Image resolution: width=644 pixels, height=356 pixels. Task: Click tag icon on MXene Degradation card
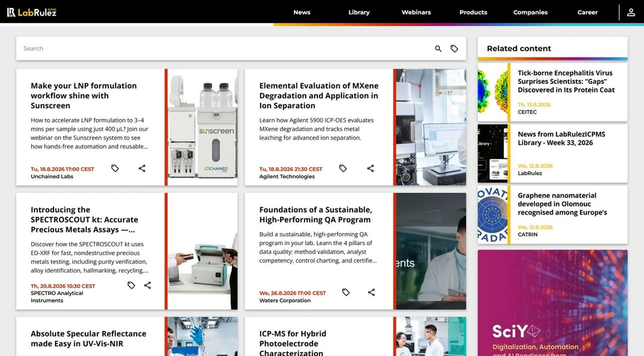(343, 168)
